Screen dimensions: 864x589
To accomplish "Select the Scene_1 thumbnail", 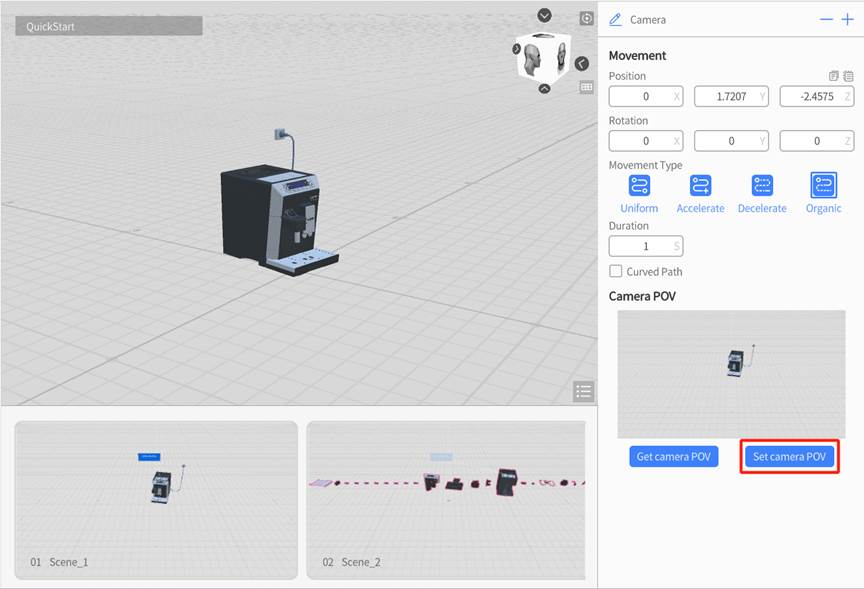I will tap(156, 499).
